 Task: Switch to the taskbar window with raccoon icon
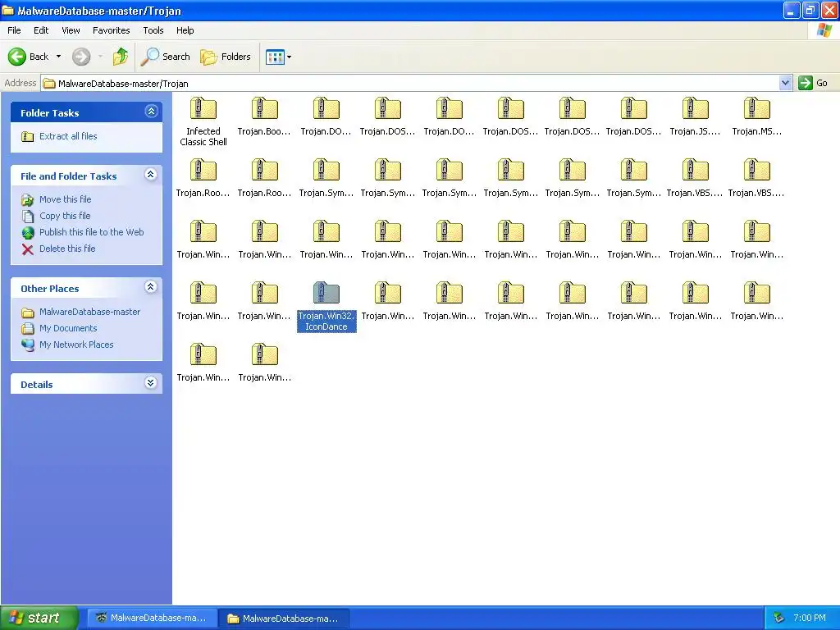coord(152,619)
